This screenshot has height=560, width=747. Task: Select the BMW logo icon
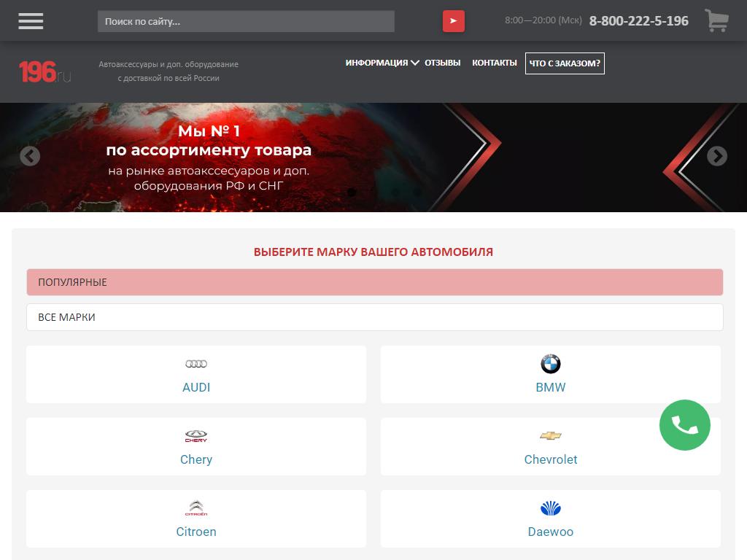551,364
